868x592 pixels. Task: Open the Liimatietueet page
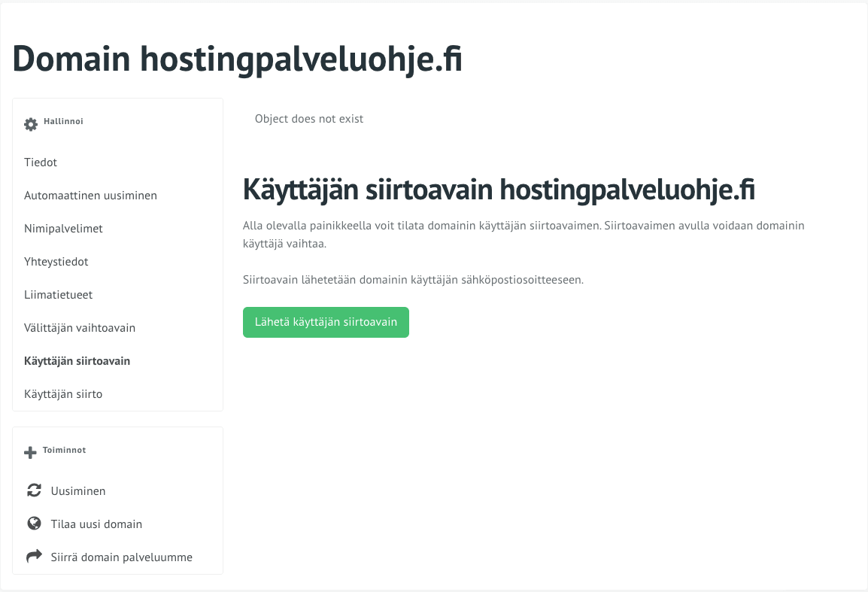coord(59,295)
